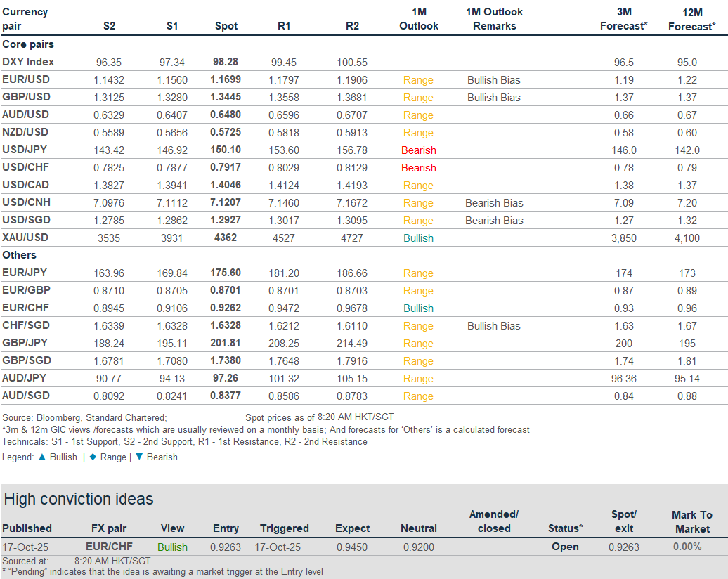Click the Bearish outlook for USD/JPY
Viewport: 728px width, 579px height.
coord(418,150)
